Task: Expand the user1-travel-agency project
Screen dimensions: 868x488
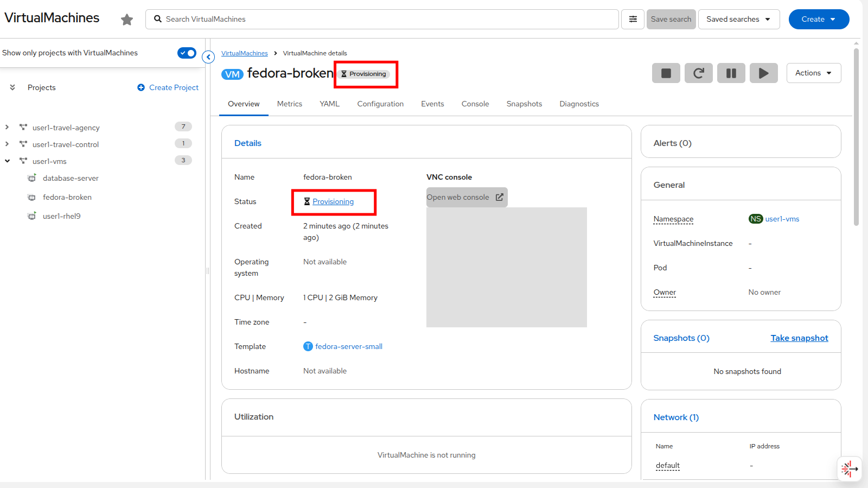Action: (7, 128)
